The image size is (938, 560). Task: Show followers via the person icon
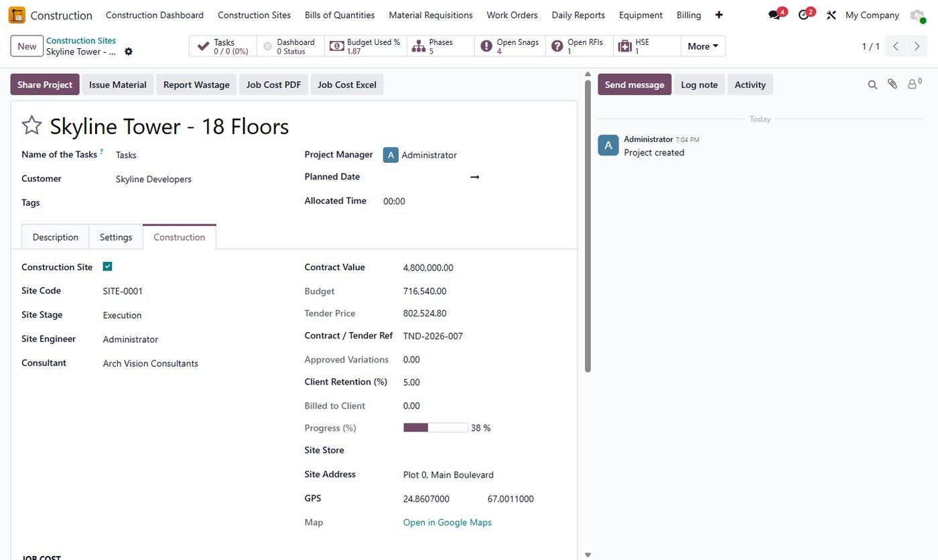(x=914, y=84)
